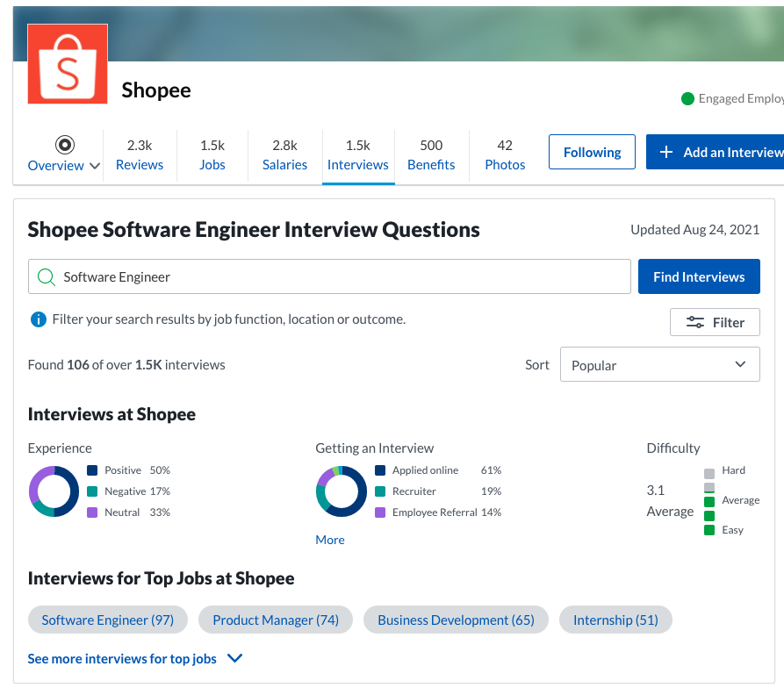
Task: Click the Updated Aug 24, 2021 text
Action: pyautogui.click(x=694, y=229)
